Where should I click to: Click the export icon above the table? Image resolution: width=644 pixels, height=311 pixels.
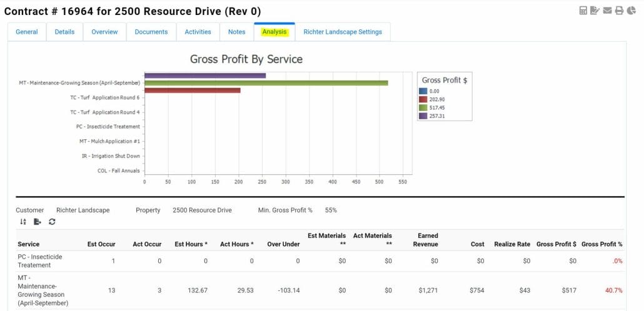[x=38, y=222]
